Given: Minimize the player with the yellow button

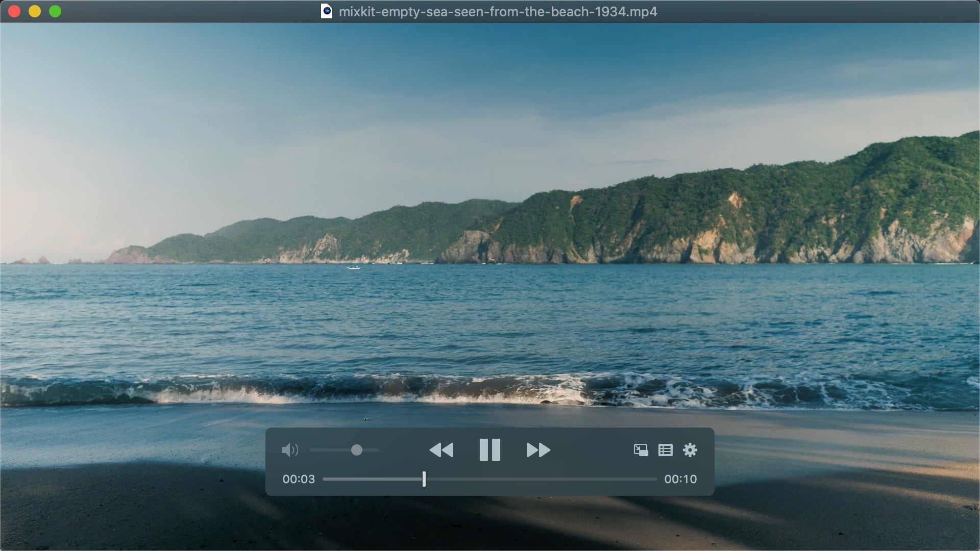Looking at the screenshot, I should click(35, 11).
